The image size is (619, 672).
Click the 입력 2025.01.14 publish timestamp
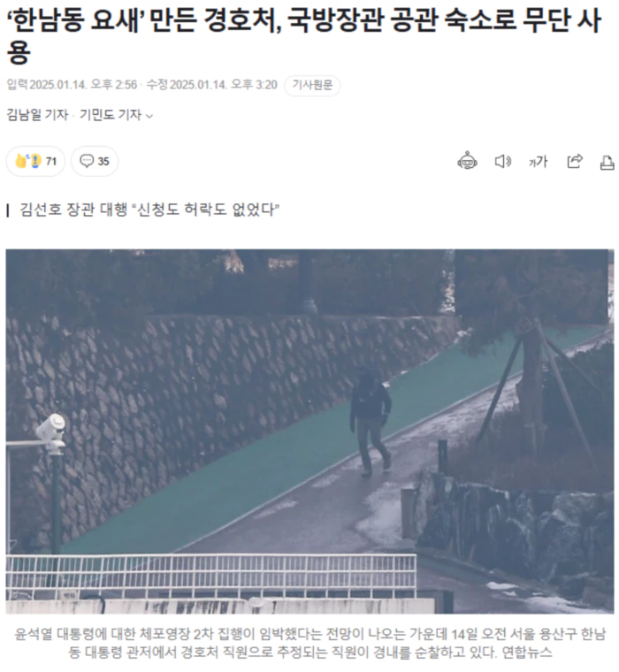[72, 85]
